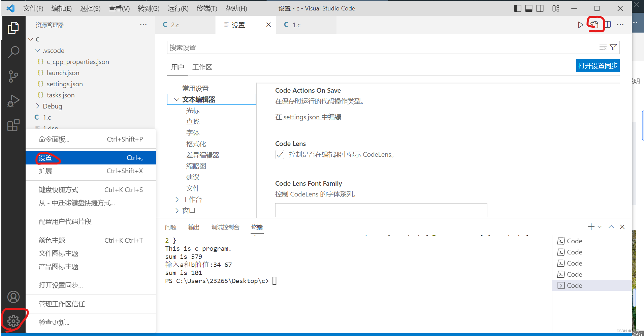
Task: Choose 命令面板... menu entry
Action: 91,139
